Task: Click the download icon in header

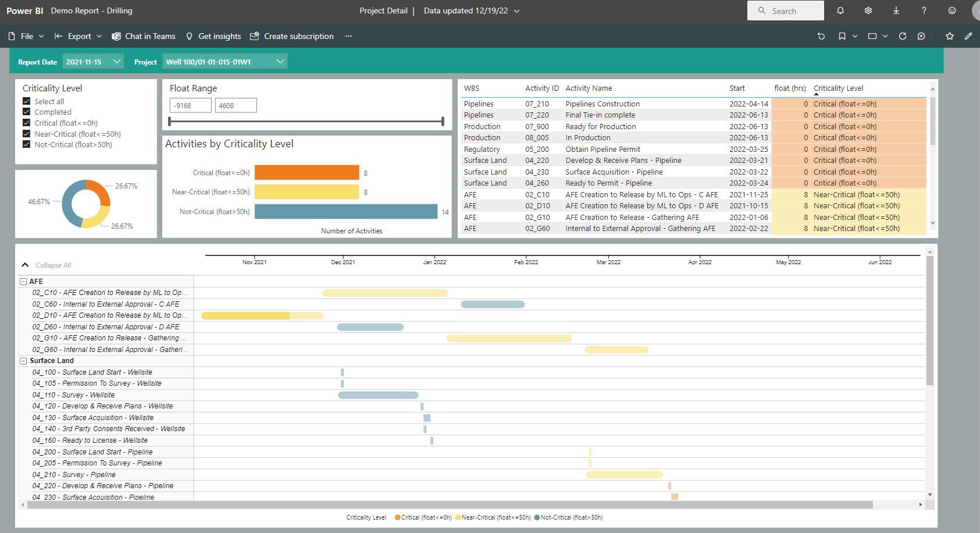Action: coord(896,10)
